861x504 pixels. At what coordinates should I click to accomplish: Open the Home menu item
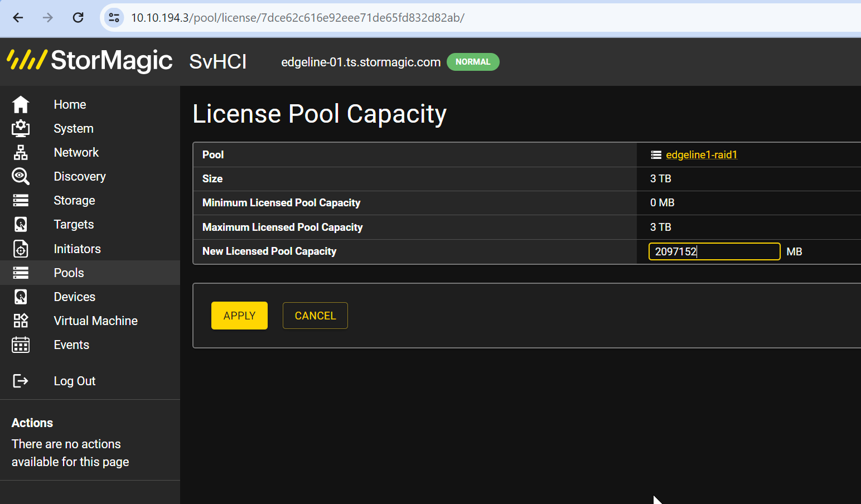[x=70, y=104]
